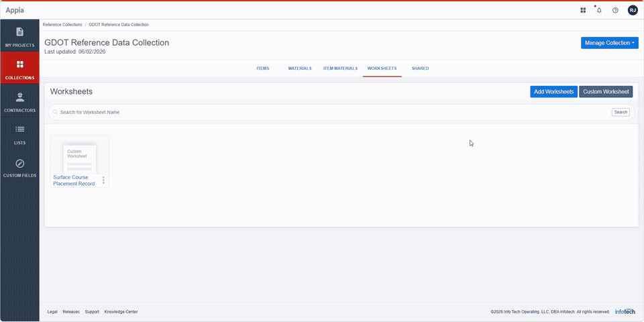Screen dimensions: 644x322
Task: View notifications via the bell icon
Action: point(599,10)
